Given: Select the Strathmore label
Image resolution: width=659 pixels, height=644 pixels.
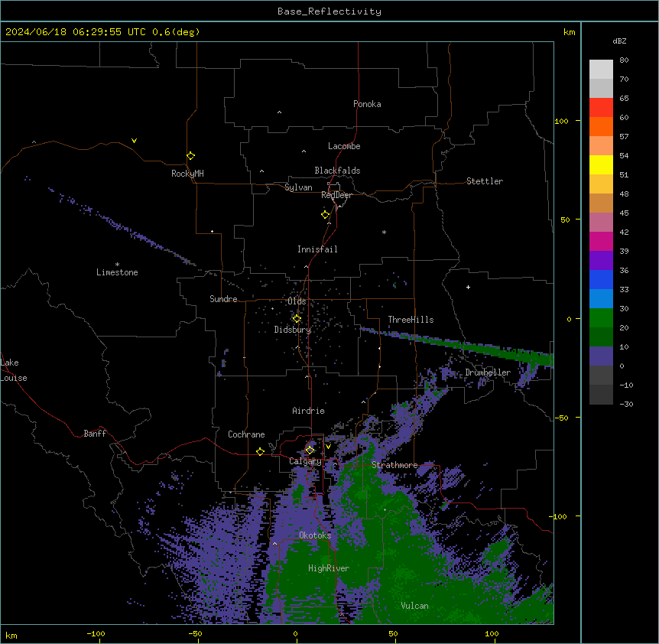Looking at the screenshot, I should [x=394, y=465].
